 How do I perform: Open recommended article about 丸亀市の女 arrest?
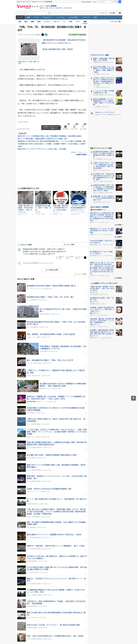click(x=63, y=310)
